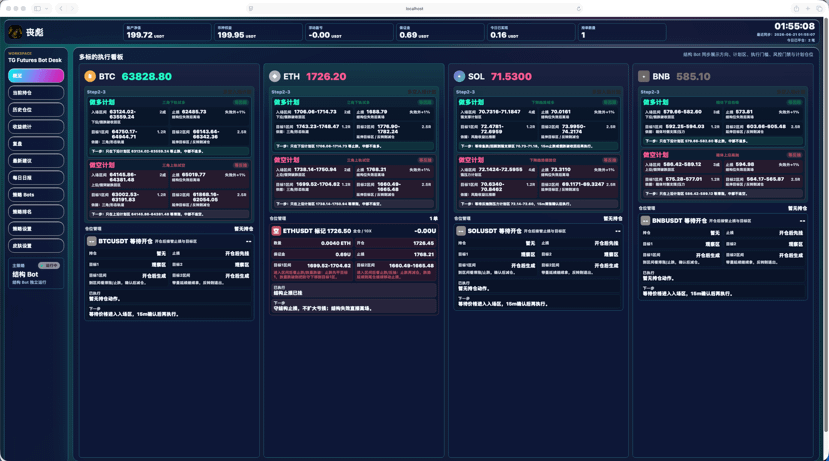Open dropdown arrow next to Safari sidebar button
This screenshot has width=829, height=461.
click(47, 8)
